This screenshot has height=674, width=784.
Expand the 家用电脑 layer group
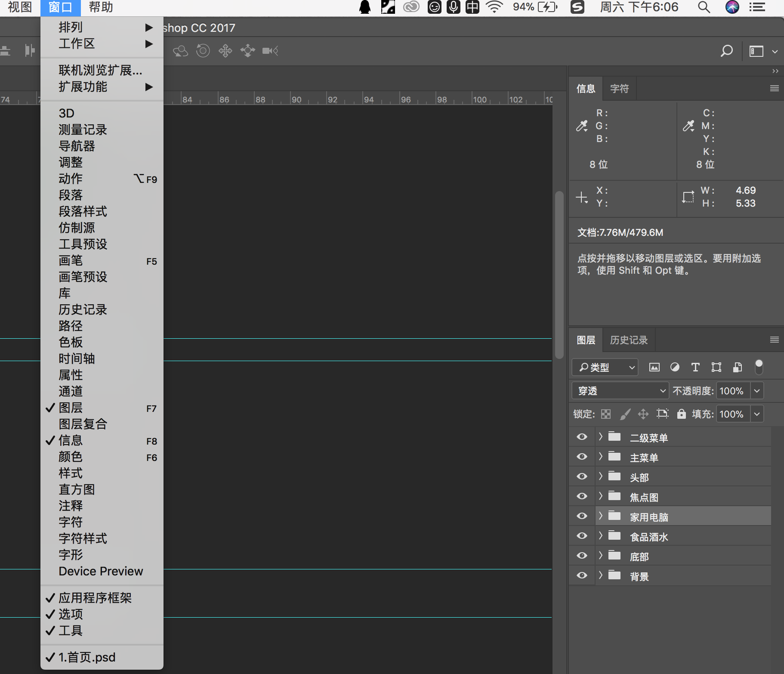601,516
